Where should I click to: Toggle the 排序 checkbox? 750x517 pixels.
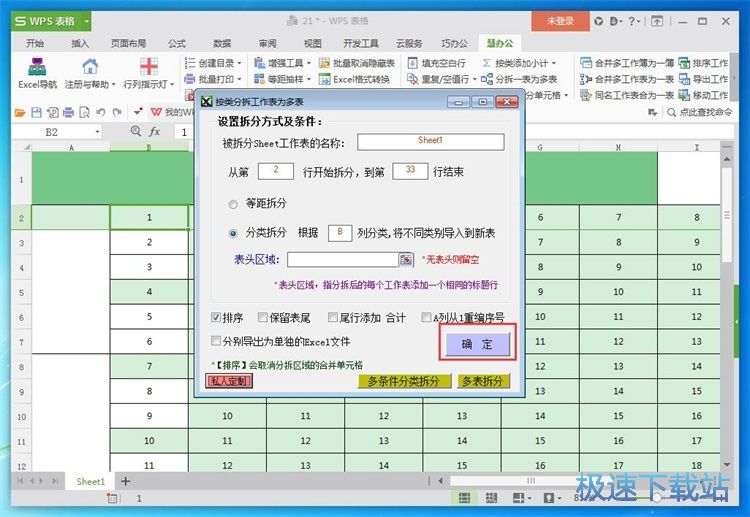pos(216,317)
